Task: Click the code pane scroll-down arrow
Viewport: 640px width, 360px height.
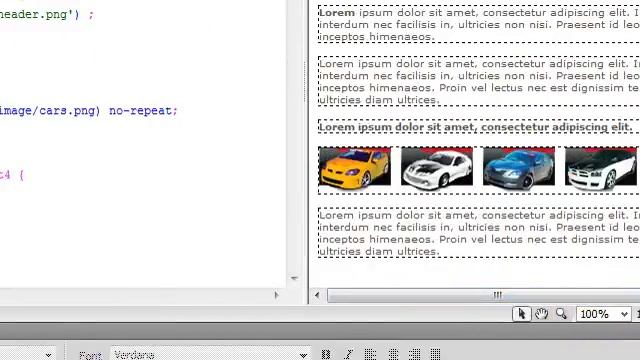Action: click(294, 278)
